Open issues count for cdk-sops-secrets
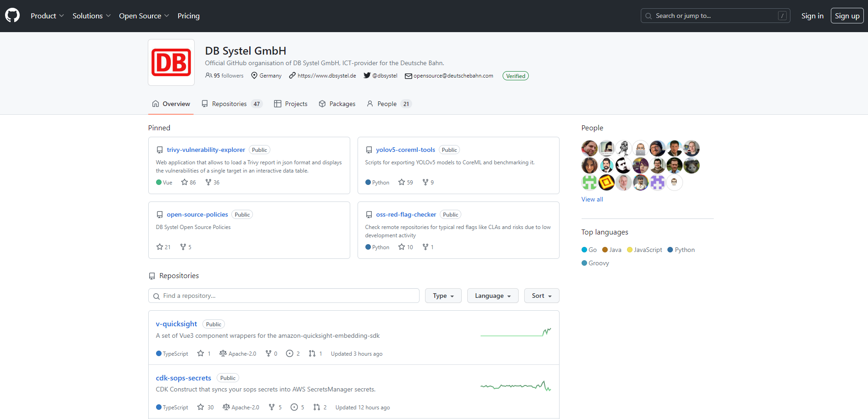 [x=297, y=407]
